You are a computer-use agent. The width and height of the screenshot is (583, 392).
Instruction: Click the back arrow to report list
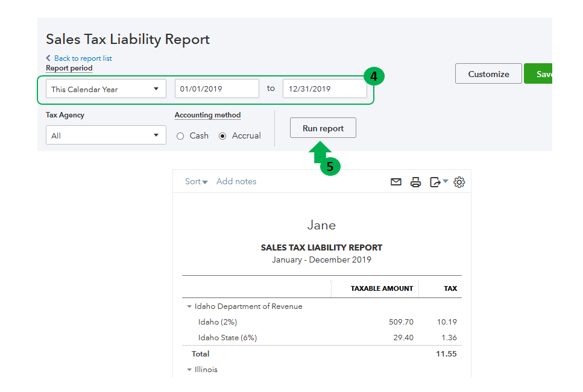[49, 58]
